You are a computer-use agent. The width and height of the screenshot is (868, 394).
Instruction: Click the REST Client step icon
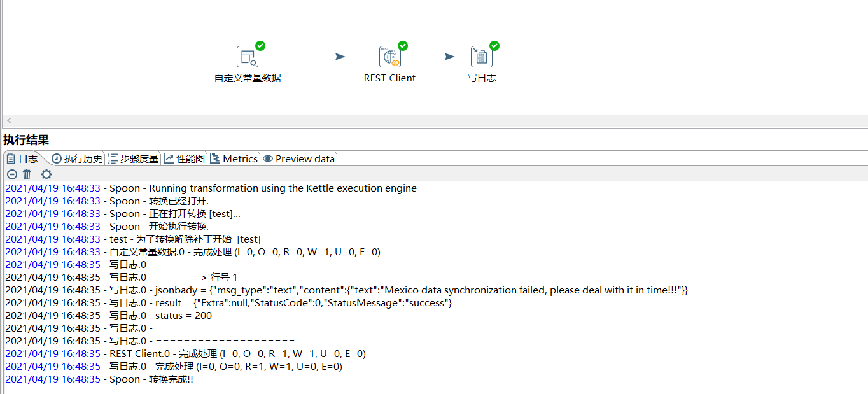point(389,57)
